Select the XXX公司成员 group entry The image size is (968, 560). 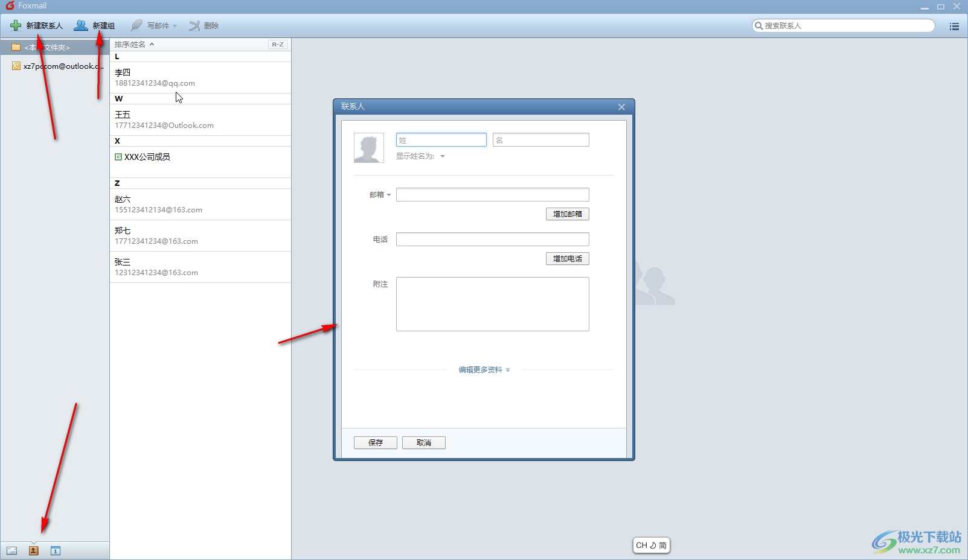pos(200,162)
